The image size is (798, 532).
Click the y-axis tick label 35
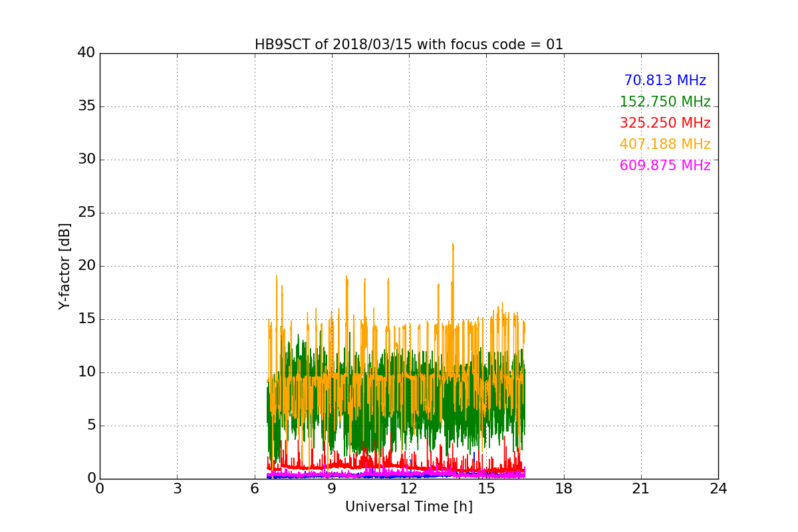[86, 106]
